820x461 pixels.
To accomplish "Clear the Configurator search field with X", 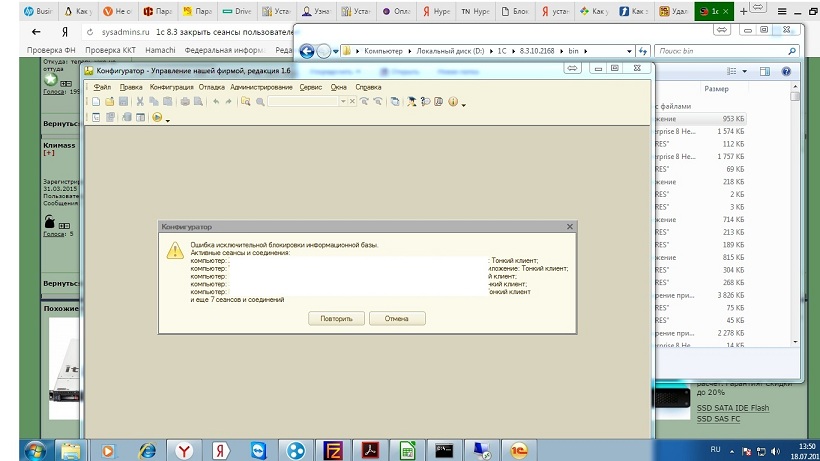I will [x=352, y=101].
